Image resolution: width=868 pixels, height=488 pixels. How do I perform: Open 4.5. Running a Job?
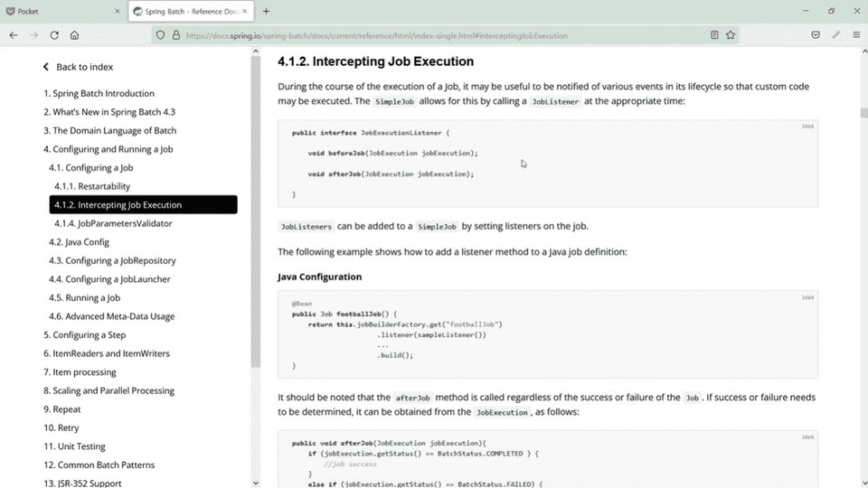coord(85,297)
